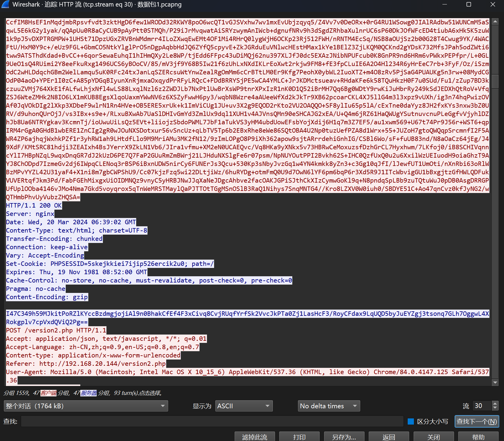Image resolution: width=504 pixels, height=441 pixels.
Task: Click the scrollbar down arrow
Action: (495, 382)
